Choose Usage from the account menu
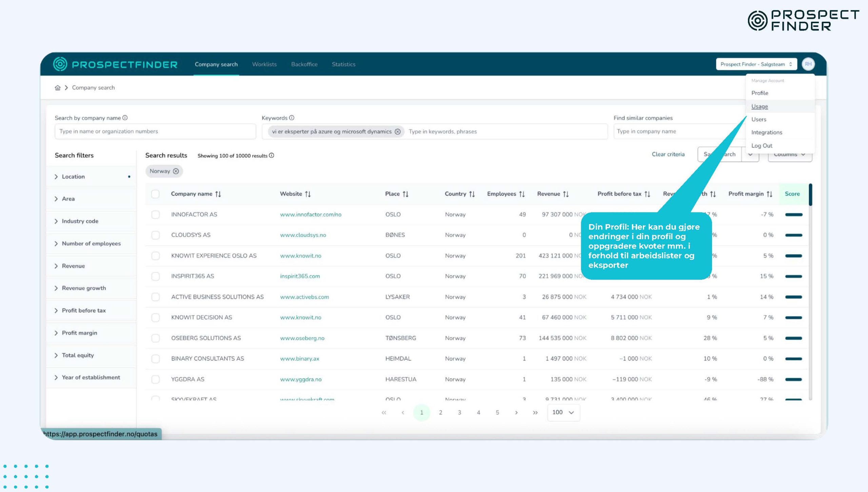This screenshot has height=492, width=868. (759, 106)
